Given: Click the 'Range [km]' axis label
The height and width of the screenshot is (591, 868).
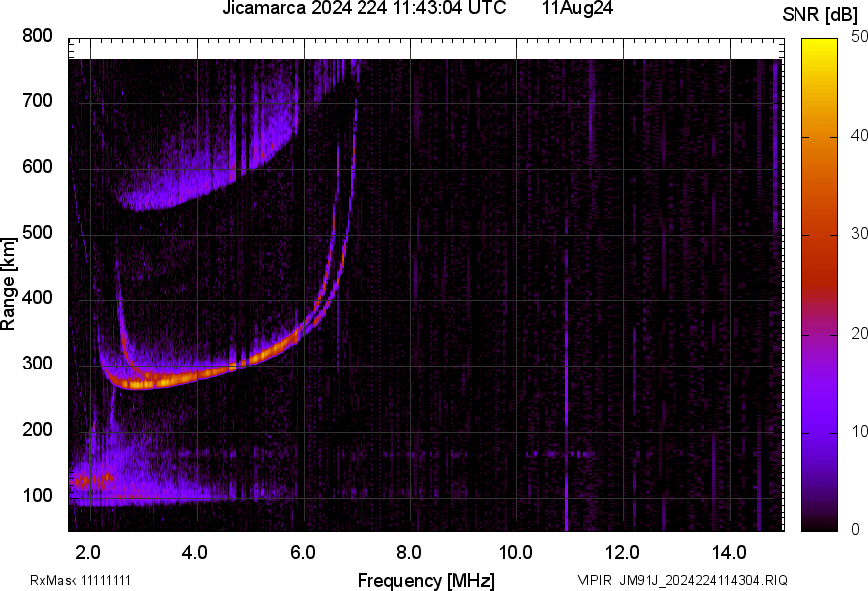Looking at the screenshot, I should pos(8,284).
